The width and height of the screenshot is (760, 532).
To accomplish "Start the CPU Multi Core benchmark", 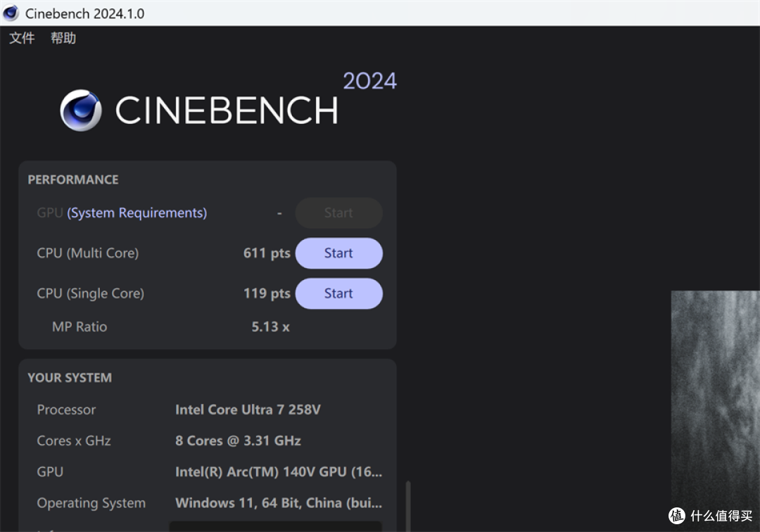I will tap(338, 253).
